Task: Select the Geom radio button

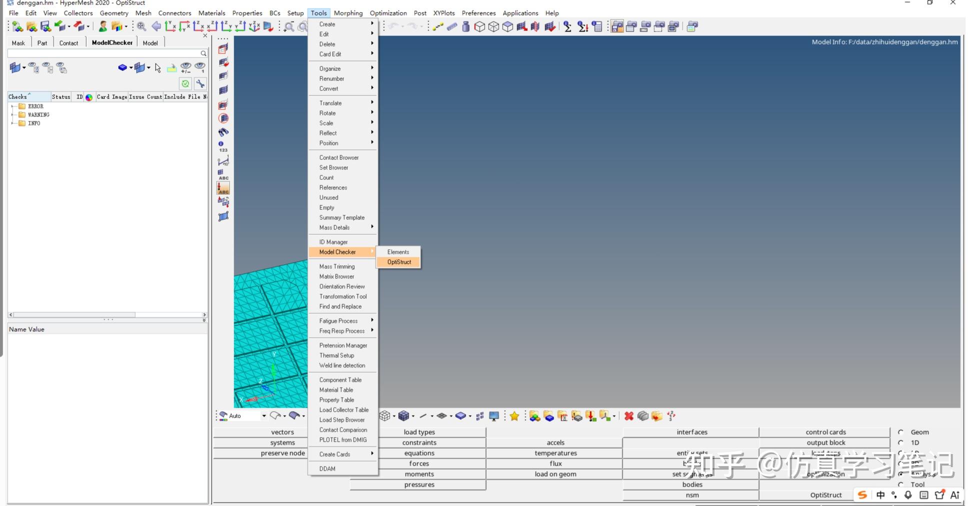Action: click(900, 432)
